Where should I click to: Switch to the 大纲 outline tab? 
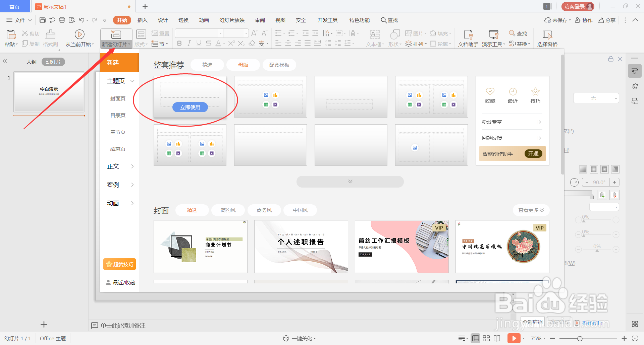tap(31, 61)
